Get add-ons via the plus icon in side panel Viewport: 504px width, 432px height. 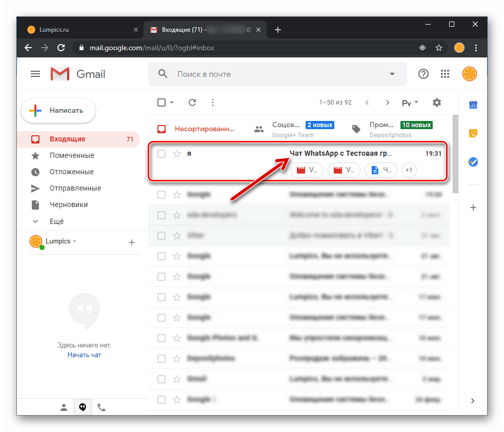[473, 208]
